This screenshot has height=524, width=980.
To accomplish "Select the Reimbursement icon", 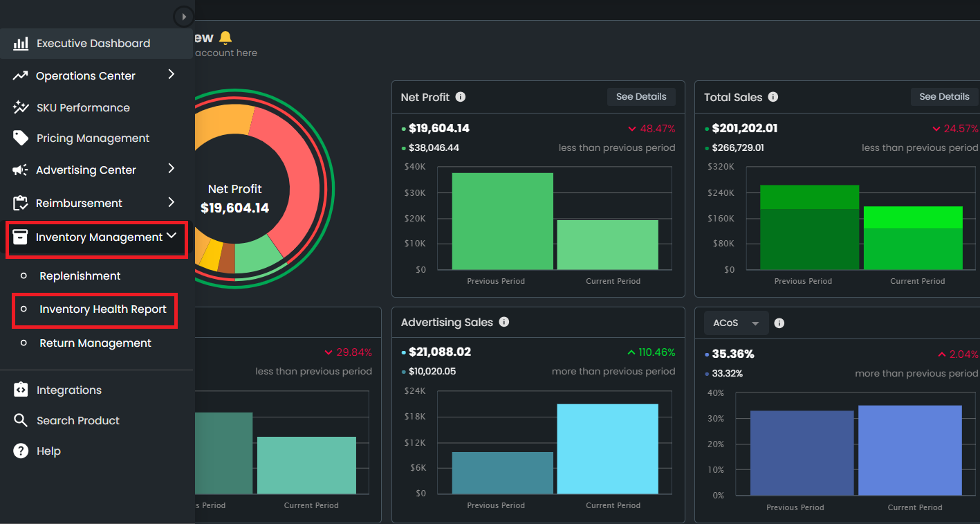I will click(20, 202).
